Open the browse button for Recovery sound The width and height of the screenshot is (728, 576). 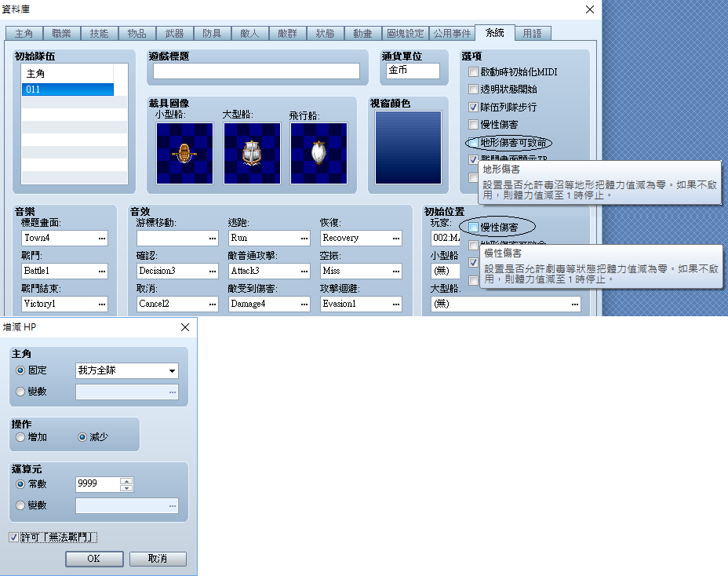[x=396, y=239]
